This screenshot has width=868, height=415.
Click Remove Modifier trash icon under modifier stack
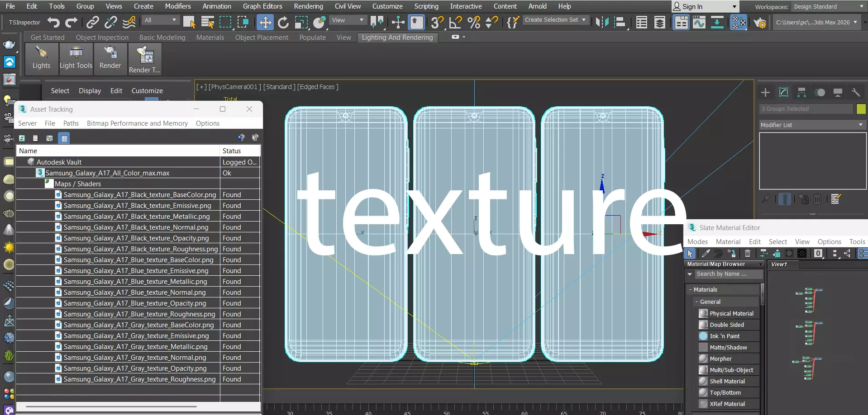coord(817,199)
